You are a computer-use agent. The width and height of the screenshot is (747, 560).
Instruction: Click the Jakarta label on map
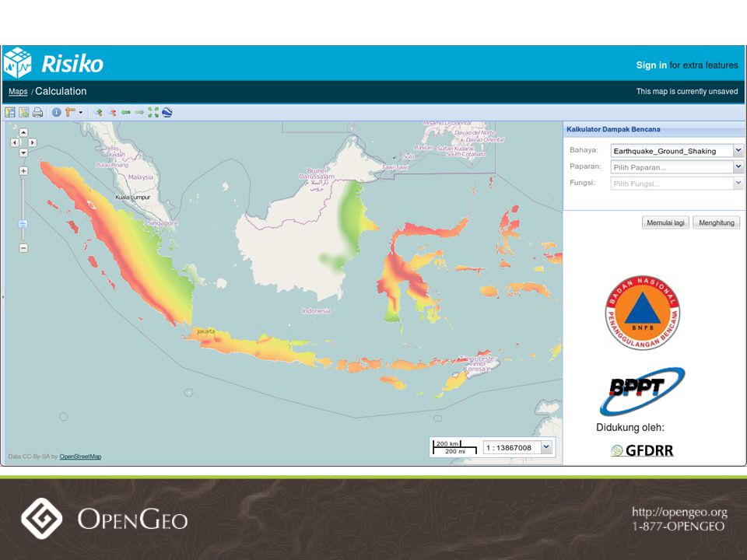205,331
